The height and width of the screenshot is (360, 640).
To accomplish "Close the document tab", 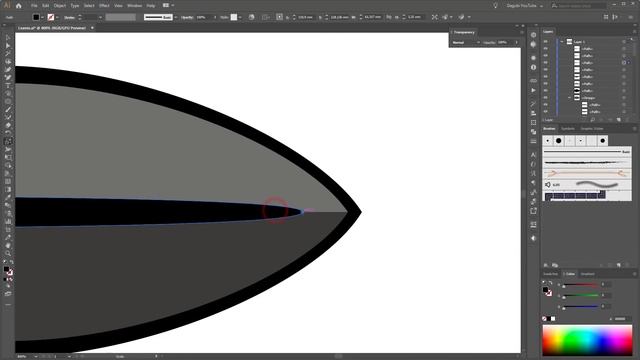I will point(92,28).
